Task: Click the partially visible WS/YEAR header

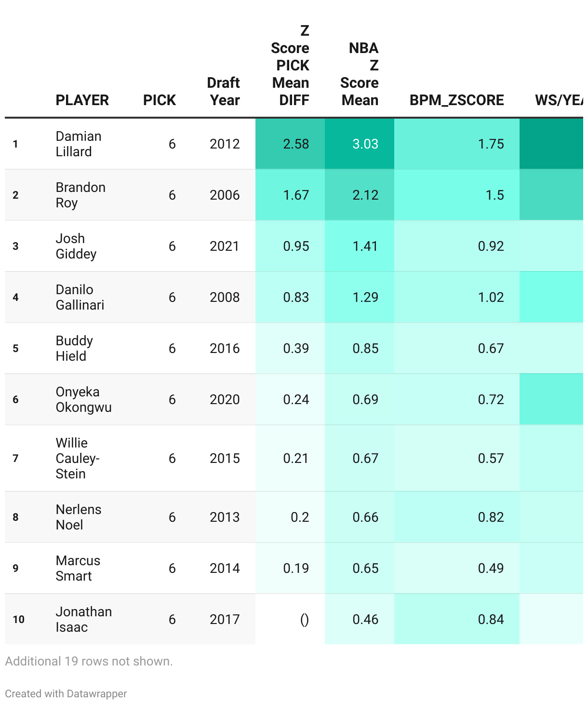Action: point(559,100)
